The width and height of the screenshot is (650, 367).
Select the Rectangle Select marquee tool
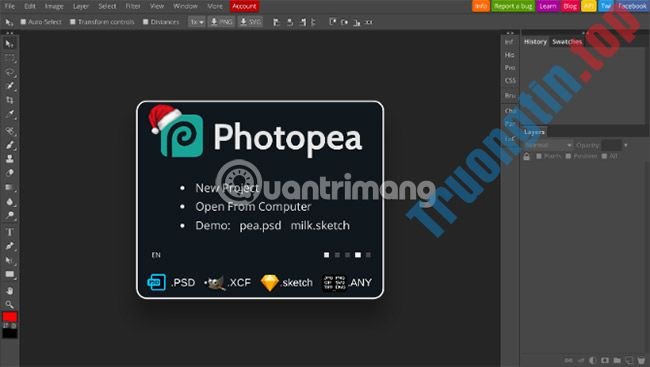pyautogui.click(x=9, y=58)
